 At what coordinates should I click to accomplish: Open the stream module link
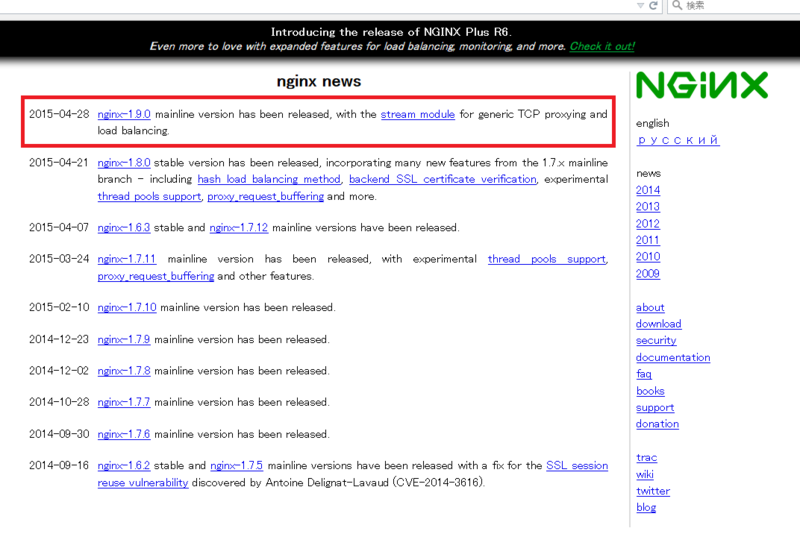pyautogui.click(x=417, y=114)
